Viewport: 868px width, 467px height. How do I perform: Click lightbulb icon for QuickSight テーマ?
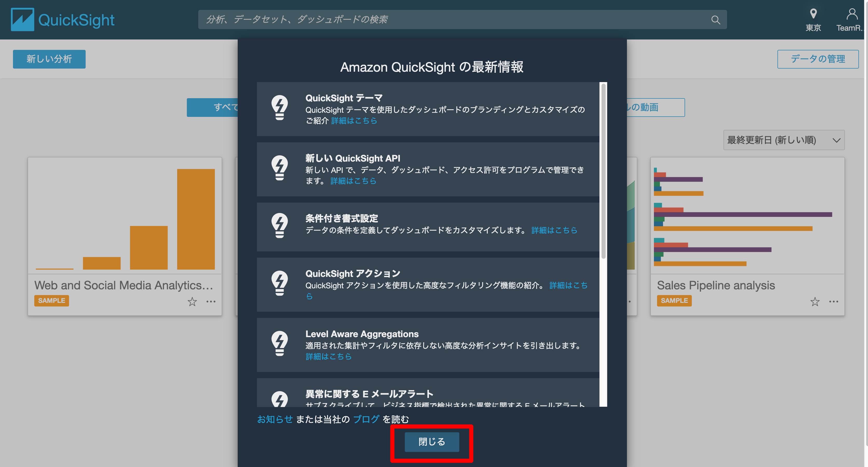tap(280, 108)
